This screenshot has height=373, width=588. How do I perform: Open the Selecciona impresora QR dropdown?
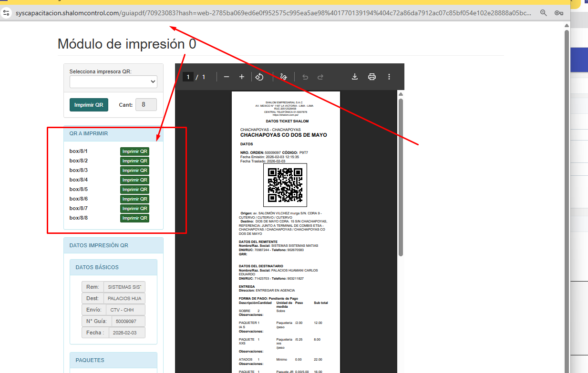113,82
